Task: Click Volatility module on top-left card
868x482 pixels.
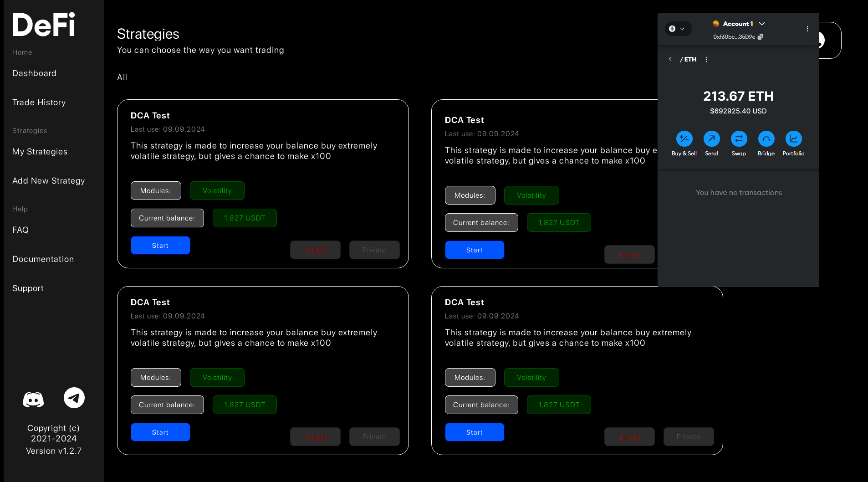Action: [217, 191]
